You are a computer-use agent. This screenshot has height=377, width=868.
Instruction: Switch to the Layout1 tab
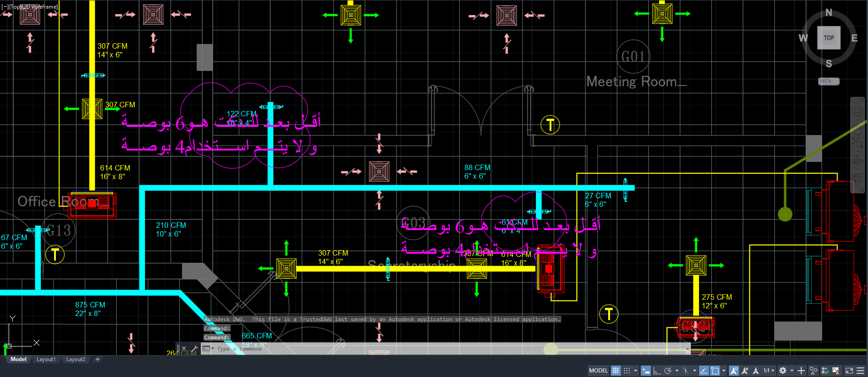coord(46,359)
